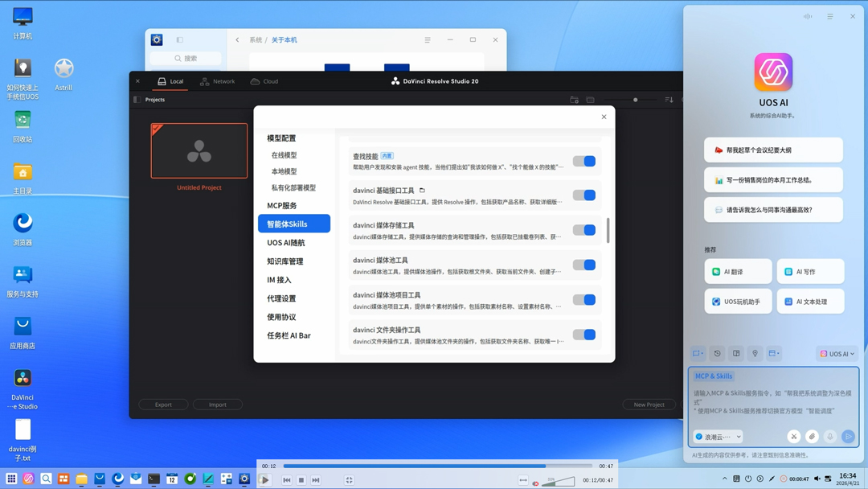Screen dimensions: 868x489
Task: Click the AI 翻译 recommendation button
Action: pyautogui.click(x=738, y=272)
